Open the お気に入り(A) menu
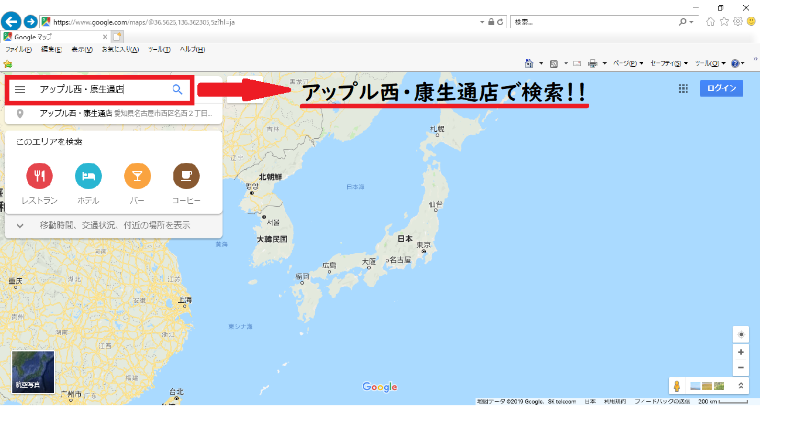This screenshot has height=426, width=800. click(114, 49)
